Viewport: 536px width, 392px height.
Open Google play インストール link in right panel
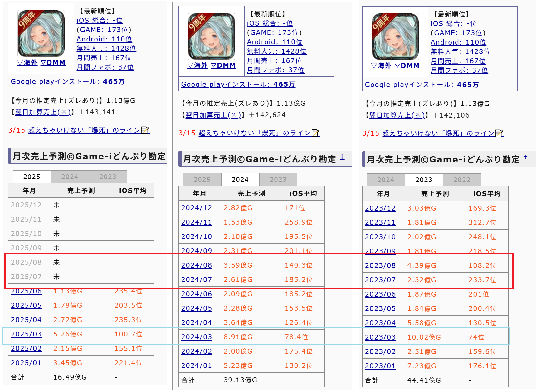(422, 85)
